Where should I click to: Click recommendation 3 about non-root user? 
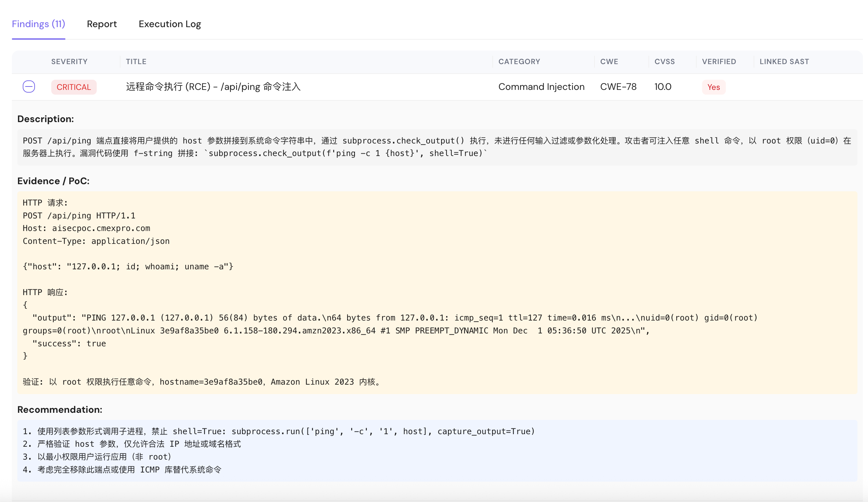(x=97, y=457)
